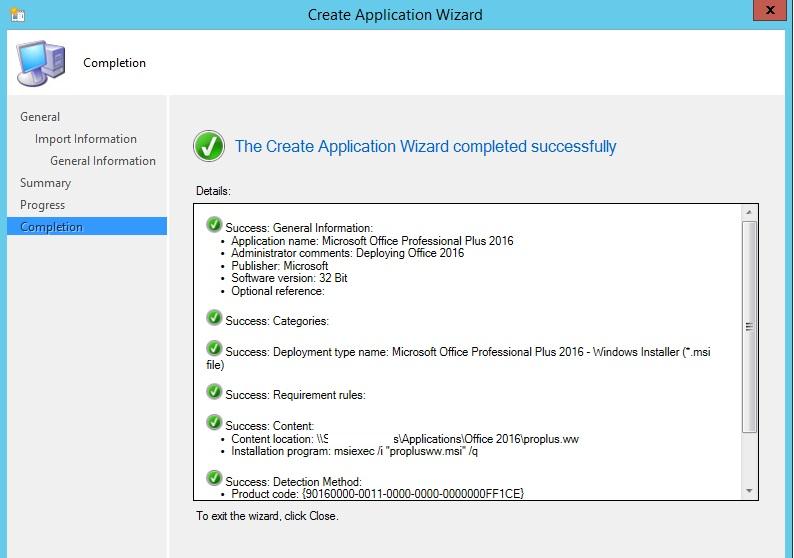Click the wizard completed successfully heading
This screenshot has width=794, height=558.
(425, 146)
